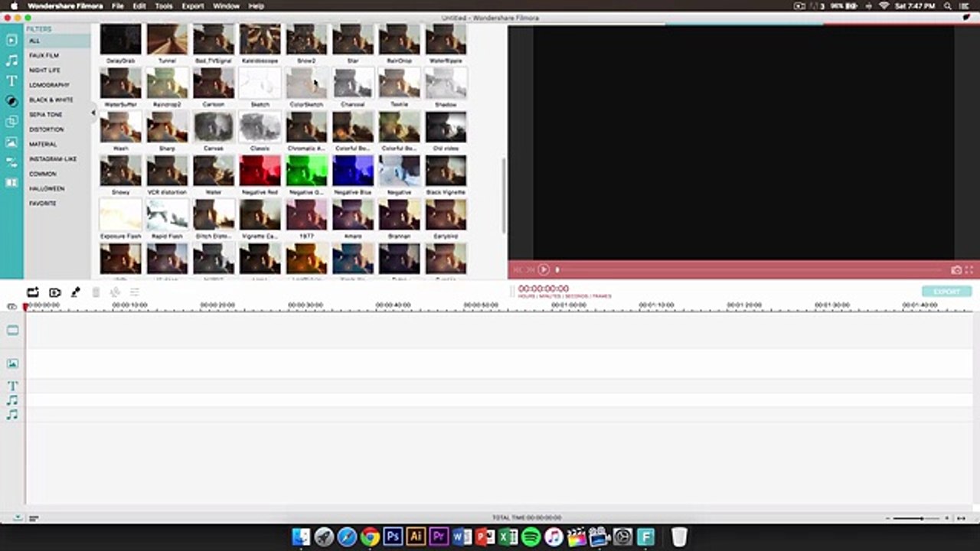Select the DISTORTION filter category

click(47, 129)
